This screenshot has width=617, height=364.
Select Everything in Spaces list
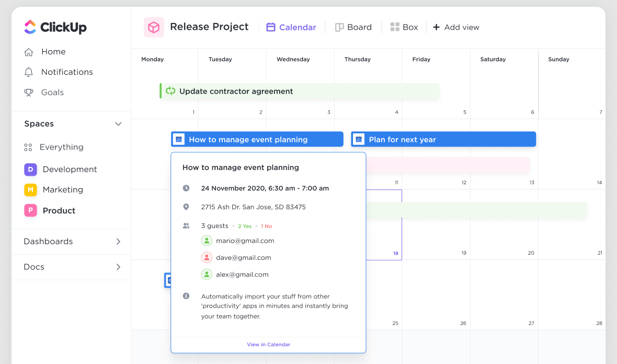(61, 147)
